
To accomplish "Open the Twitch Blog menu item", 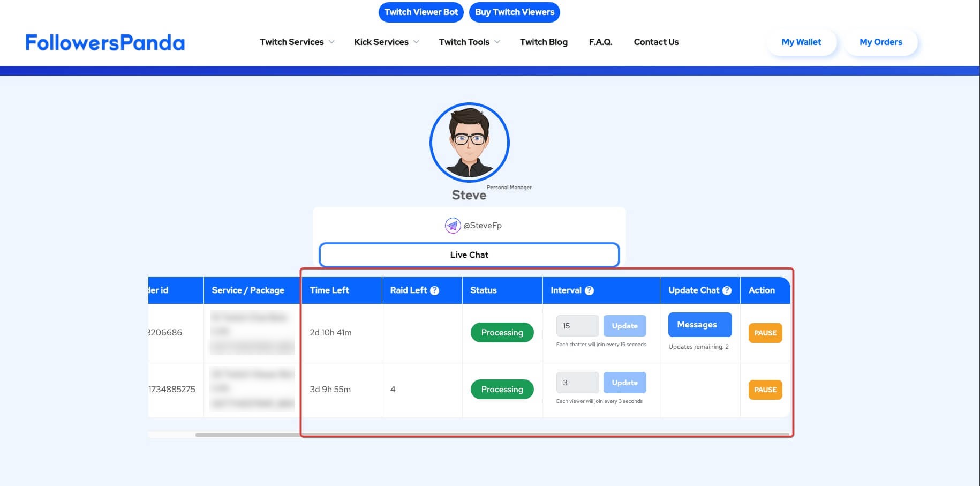I will tap(544, 42).
